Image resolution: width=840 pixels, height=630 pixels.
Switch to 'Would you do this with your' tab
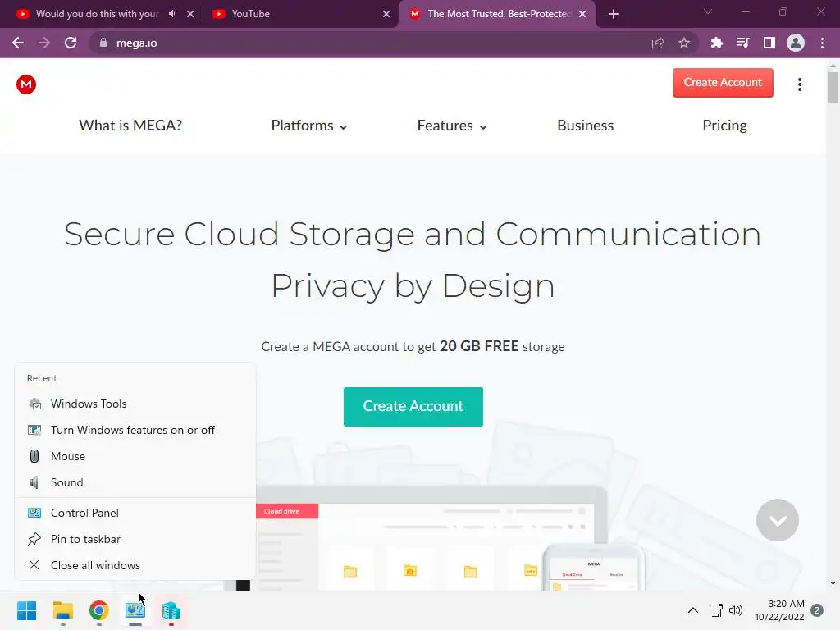[x=98, y=14]
